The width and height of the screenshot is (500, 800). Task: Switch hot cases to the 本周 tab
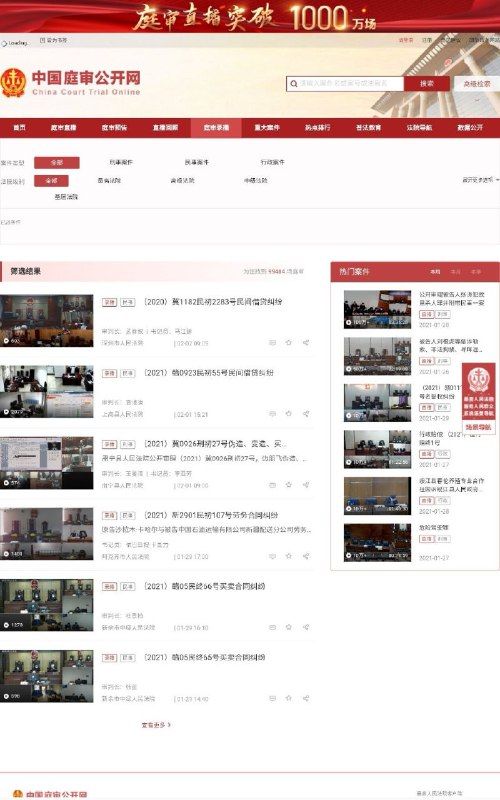click(x=435, y=272)
